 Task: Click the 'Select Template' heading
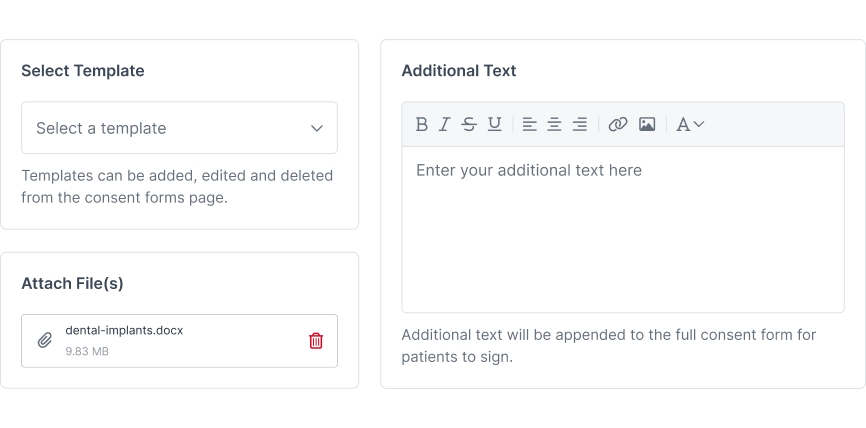point(83,71)
